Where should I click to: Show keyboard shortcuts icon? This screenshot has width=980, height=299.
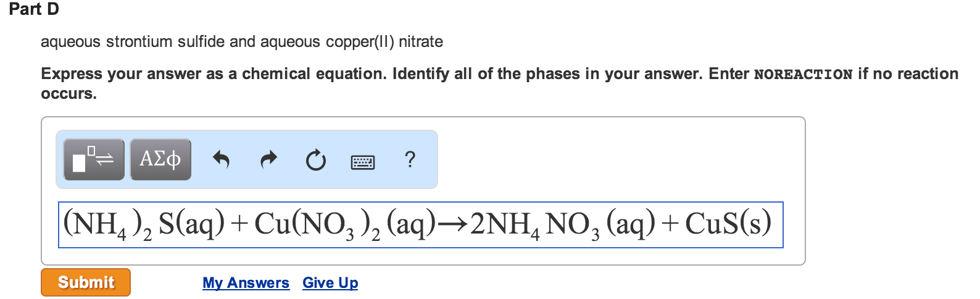click(x=362, y=162)
